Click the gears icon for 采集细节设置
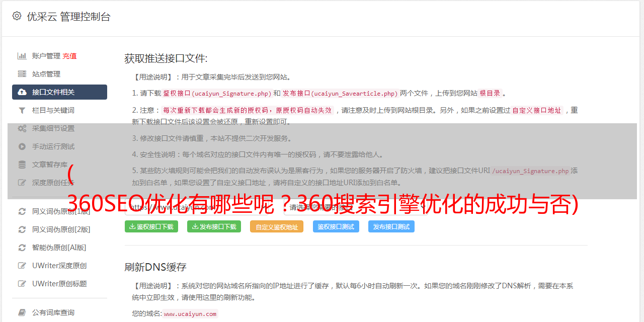Viewport: 644px width, 322px height. click(x=22, y=128)
